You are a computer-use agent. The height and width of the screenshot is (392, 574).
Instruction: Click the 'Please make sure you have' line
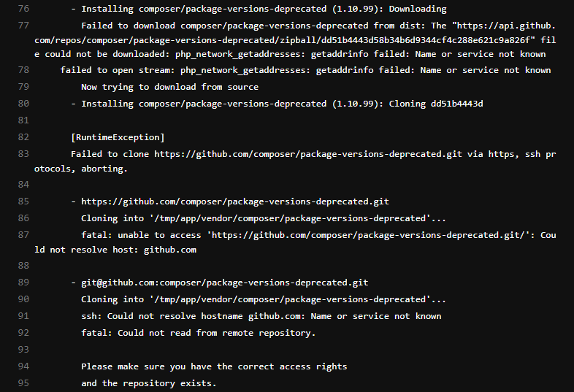tap(214, 366)
